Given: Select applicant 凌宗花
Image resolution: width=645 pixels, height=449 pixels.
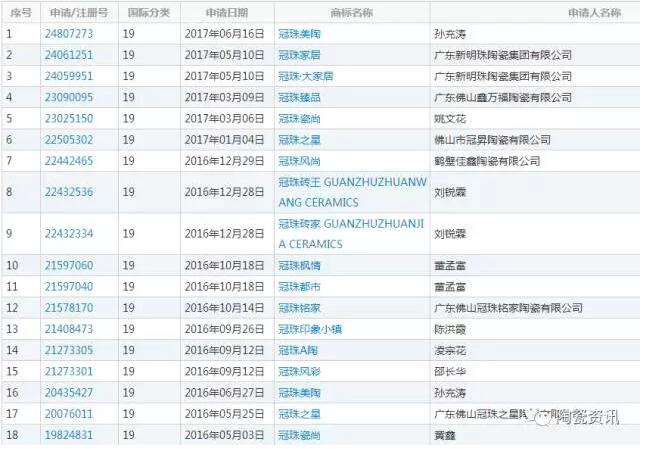Looking at the screenshot, I should (x=450, y=351).
